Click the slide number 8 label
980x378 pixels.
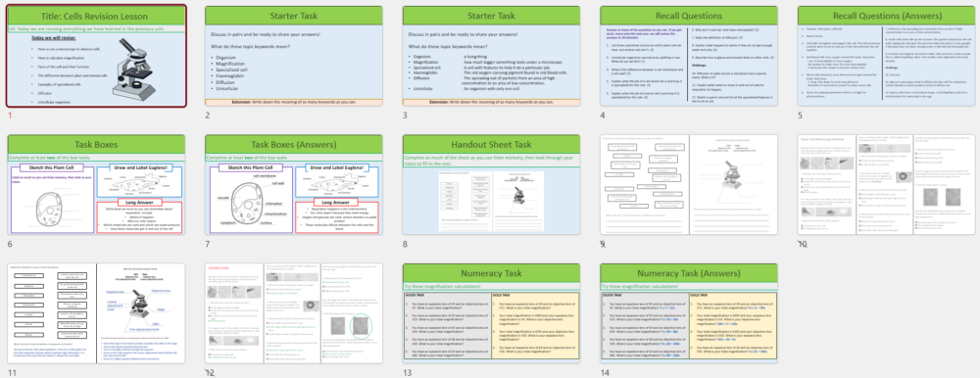(405, 244)
